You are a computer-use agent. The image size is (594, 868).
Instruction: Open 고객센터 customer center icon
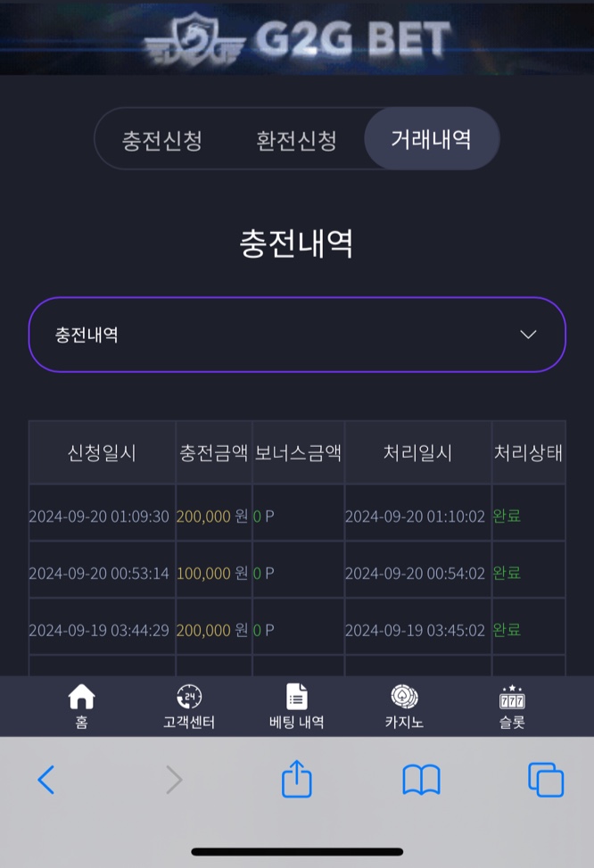click(x=189, y=697)
